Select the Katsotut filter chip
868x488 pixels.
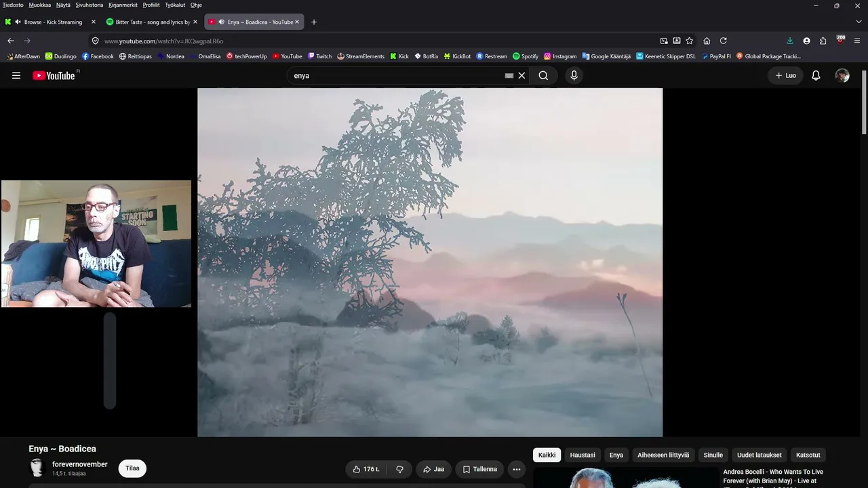coord(808,455)
